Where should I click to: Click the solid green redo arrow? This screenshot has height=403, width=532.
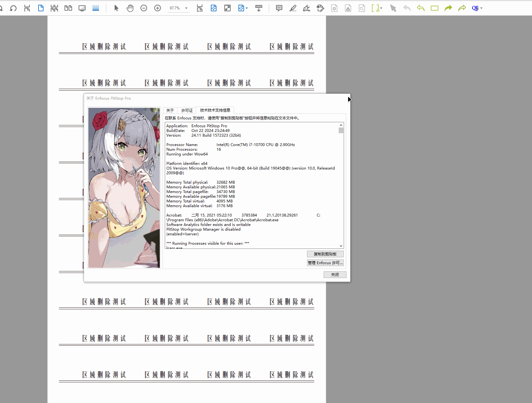[x=448, y=8]
